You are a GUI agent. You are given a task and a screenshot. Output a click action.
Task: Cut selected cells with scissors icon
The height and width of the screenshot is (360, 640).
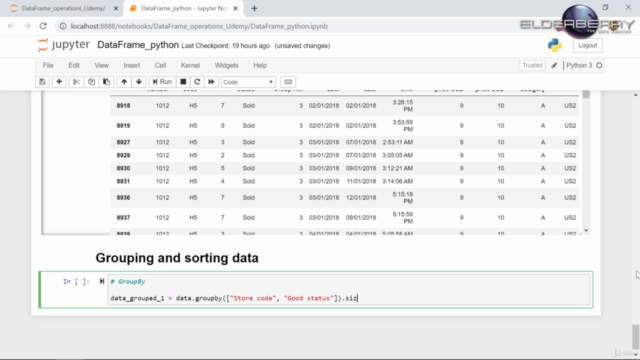(76, 82)
